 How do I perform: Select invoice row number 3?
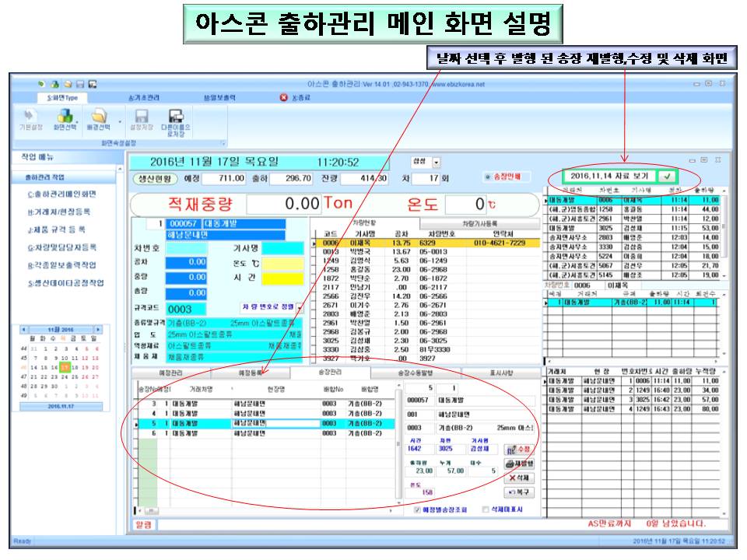266,404
